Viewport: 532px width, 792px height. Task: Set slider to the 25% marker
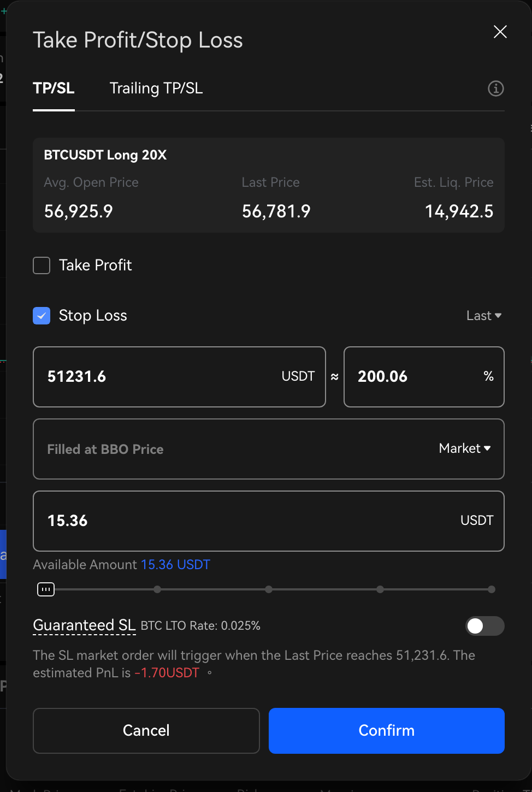(x=157, y=589)
